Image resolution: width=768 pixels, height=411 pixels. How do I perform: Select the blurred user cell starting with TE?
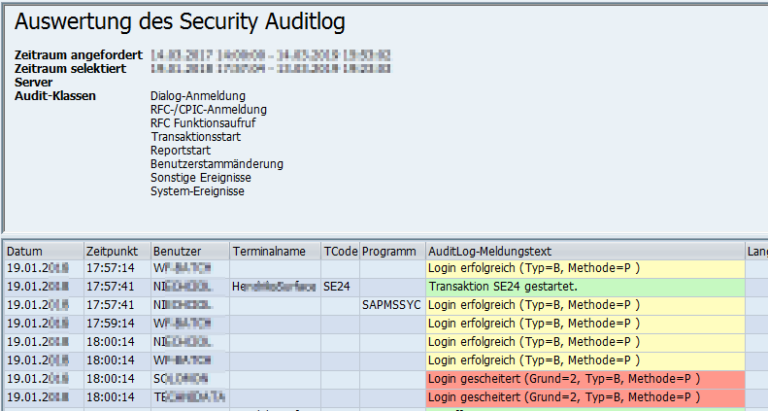click(x=191, y=397)
